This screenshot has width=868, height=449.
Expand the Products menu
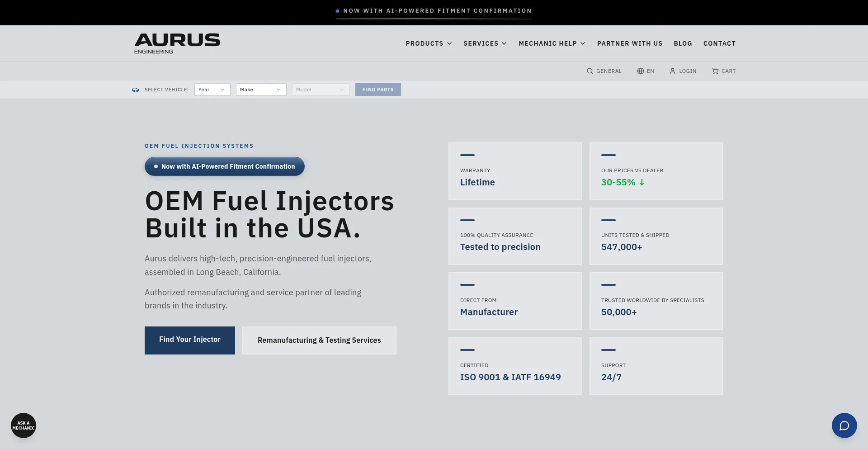click(429, 43)
